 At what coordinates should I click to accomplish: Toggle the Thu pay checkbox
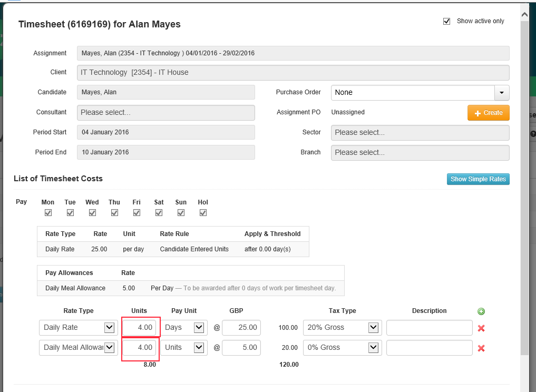click(x=114, y=213)
